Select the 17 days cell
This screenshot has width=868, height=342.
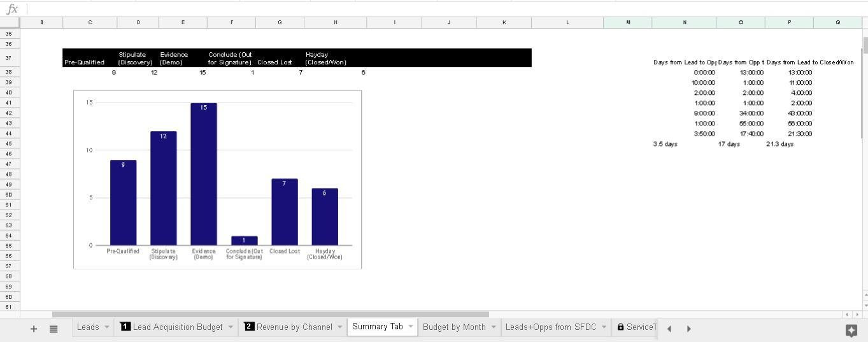point(741,144)
